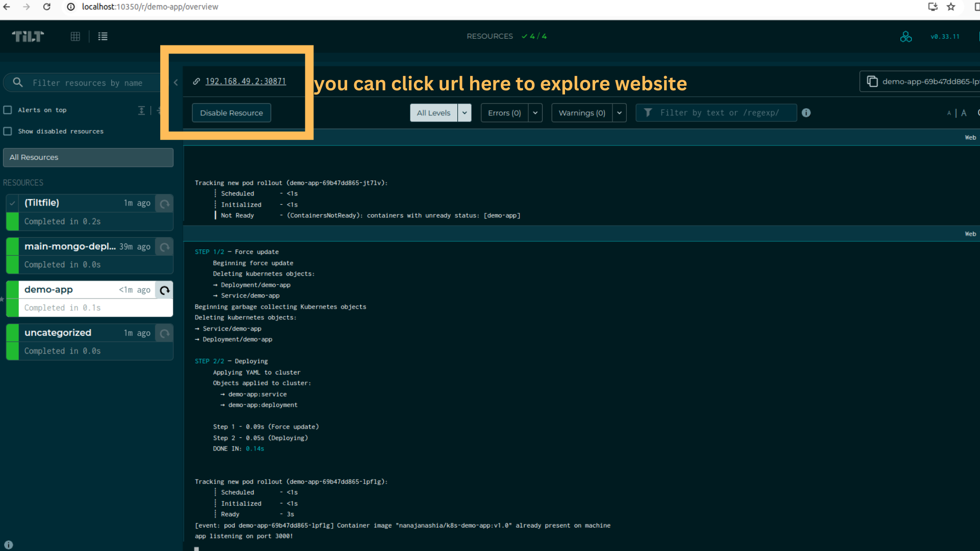
Task: Increase the log font size
Action: [964, 113]
